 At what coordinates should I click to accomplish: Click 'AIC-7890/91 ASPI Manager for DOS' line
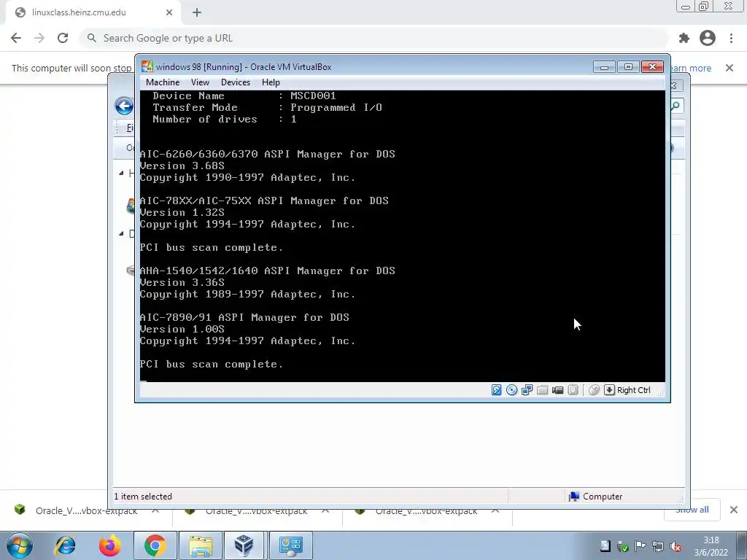244,317
